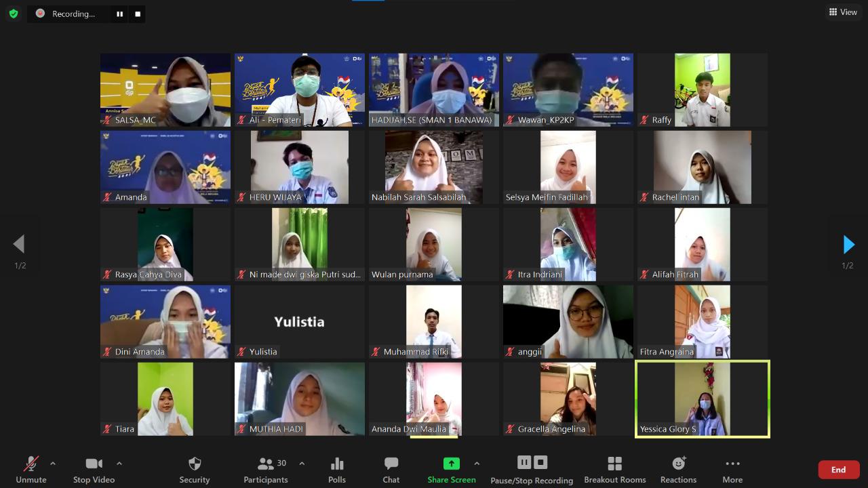Open the Reactions menu

click(678, 470)
